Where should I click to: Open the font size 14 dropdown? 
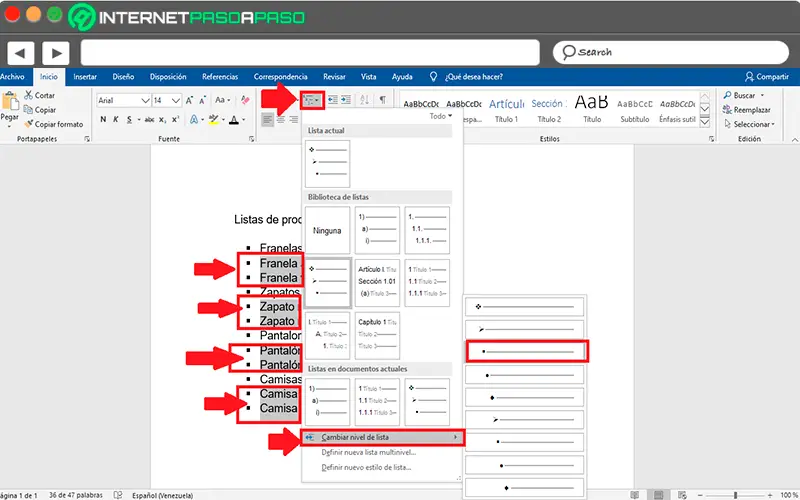tap(176, 101)
